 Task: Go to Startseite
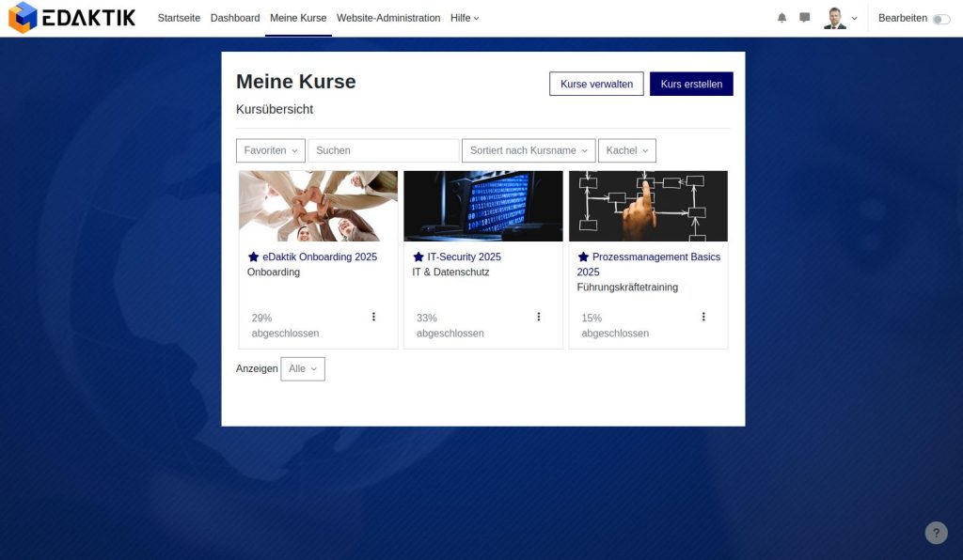179,18
